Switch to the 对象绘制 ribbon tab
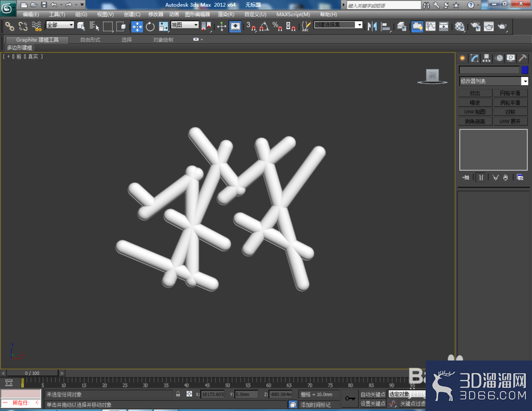The width and height of the screenshot is (532, 411). [x=163, y=40]
